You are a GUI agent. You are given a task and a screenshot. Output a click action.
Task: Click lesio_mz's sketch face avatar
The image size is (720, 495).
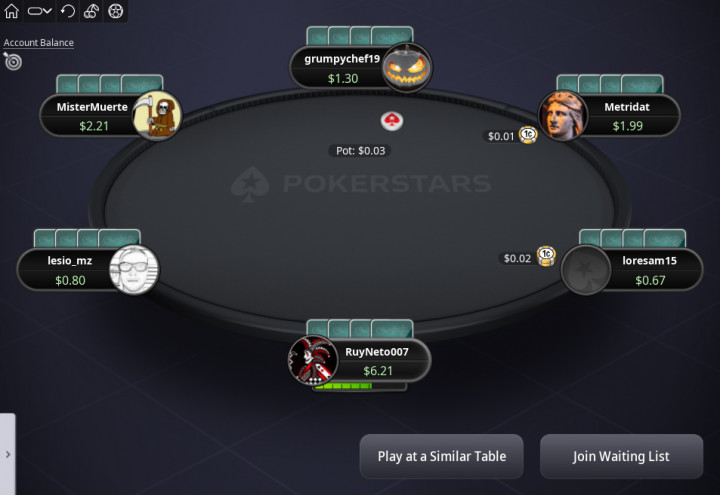(x=134, y=270)
